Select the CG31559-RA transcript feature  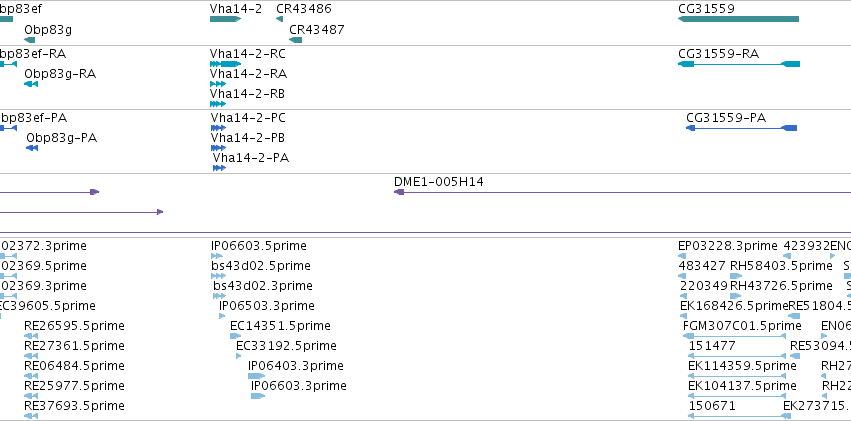739,64
